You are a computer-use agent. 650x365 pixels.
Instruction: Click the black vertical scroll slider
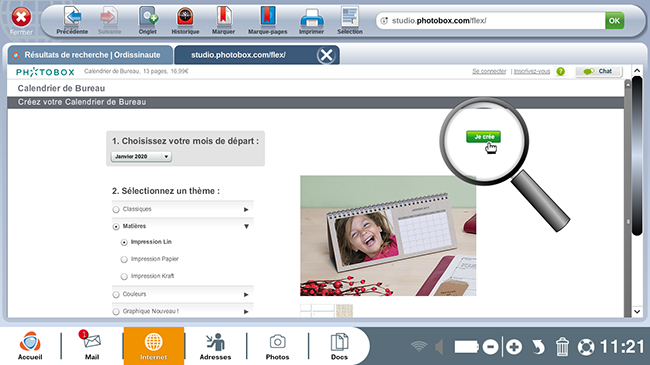point(637,156)
